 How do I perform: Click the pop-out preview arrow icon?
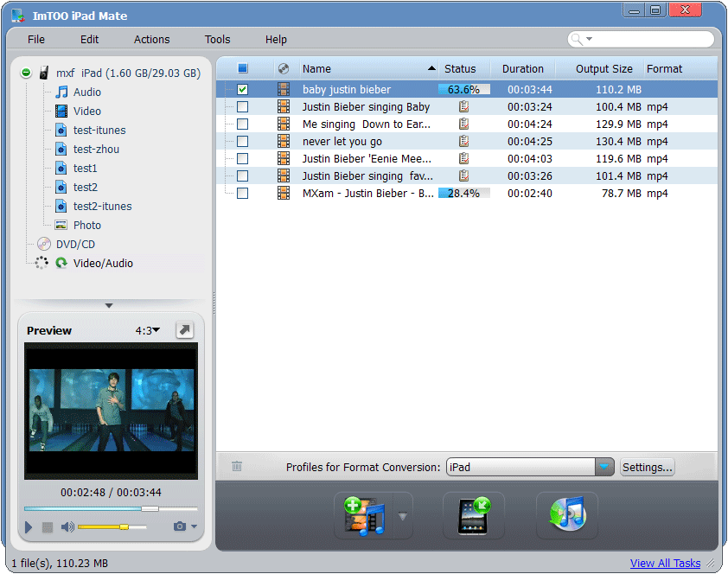[185, 330]
